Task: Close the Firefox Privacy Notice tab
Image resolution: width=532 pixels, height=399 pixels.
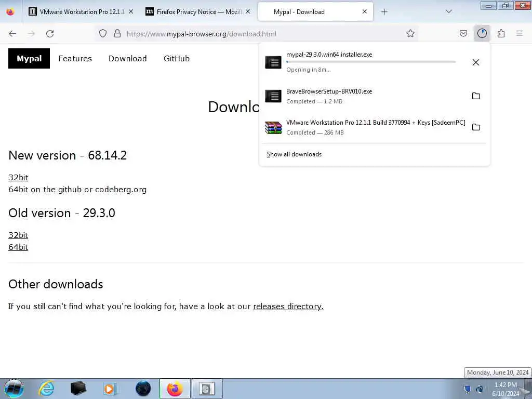Action: click(x=248, y=12)
